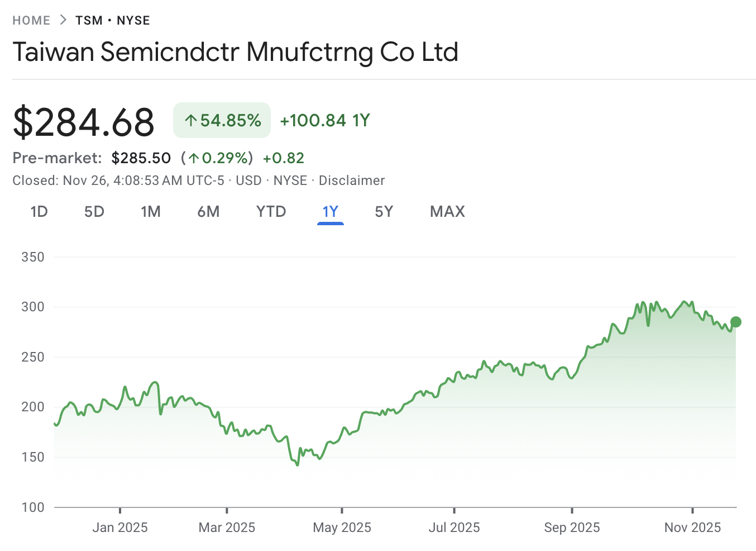Switch to the 1D chart view
Viewport: 756px width, 551px height.
click(x=39, y=212)
